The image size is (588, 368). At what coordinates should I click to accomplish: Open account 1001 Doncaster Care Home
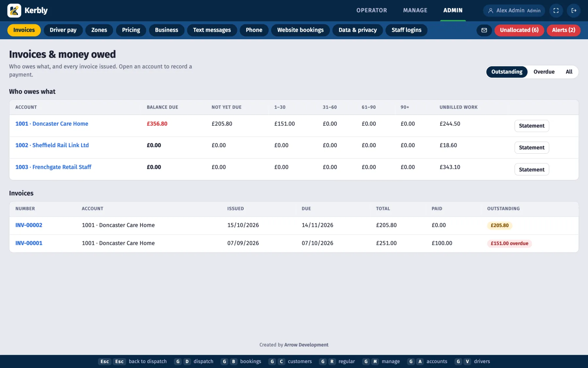(x=52, y=124)
